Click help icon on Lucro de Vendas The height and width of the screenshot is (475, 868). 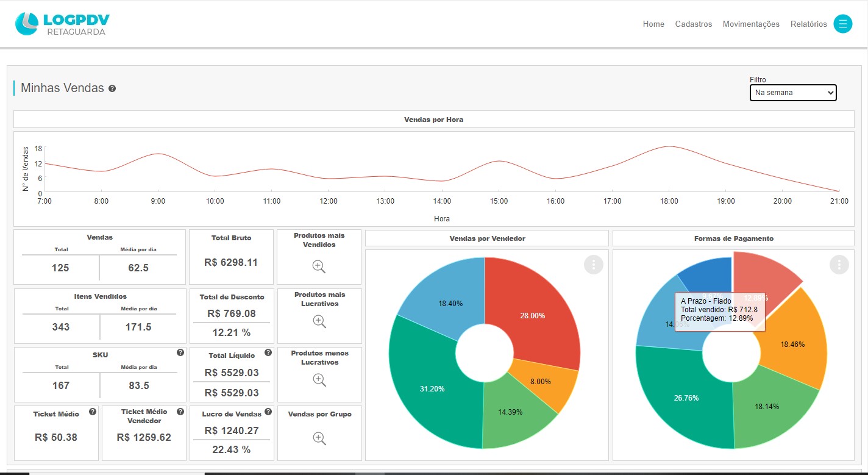(x=268, y=412)
